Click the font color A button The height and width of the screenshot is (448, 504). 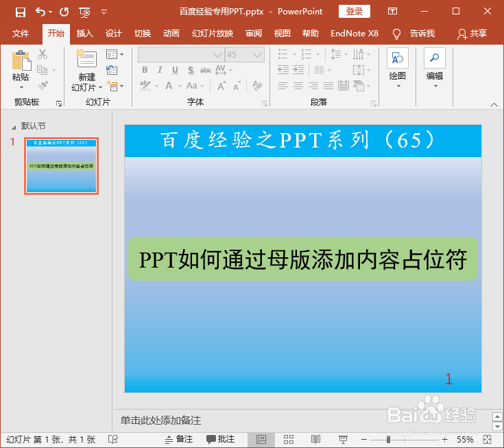169,86
